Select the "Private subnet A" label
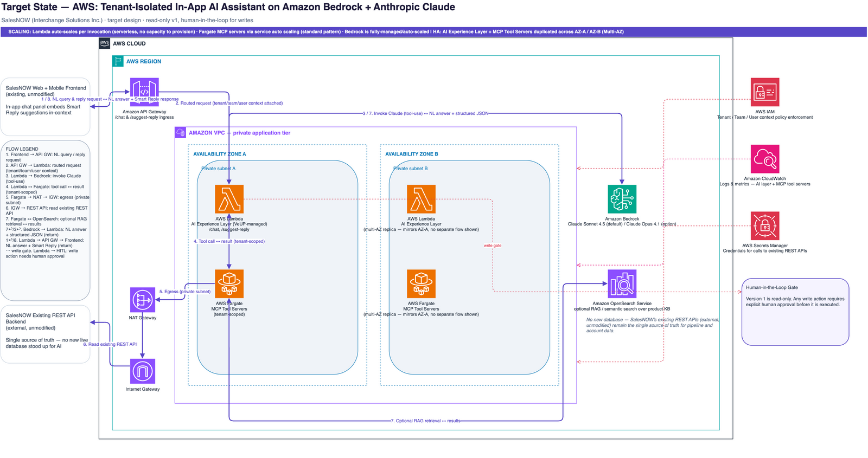 point(219,169)
